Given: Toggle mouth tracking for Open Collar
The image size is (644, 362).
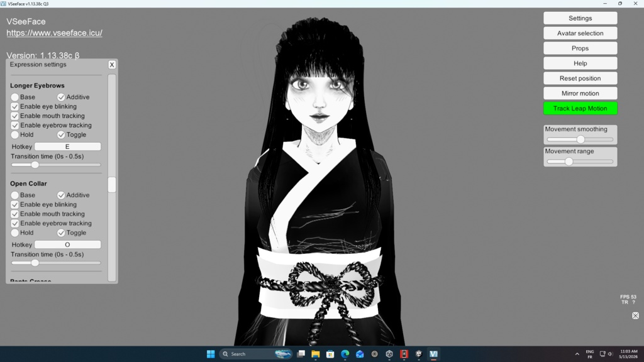Looking at the screenshot, I should (x=15, y=214).
